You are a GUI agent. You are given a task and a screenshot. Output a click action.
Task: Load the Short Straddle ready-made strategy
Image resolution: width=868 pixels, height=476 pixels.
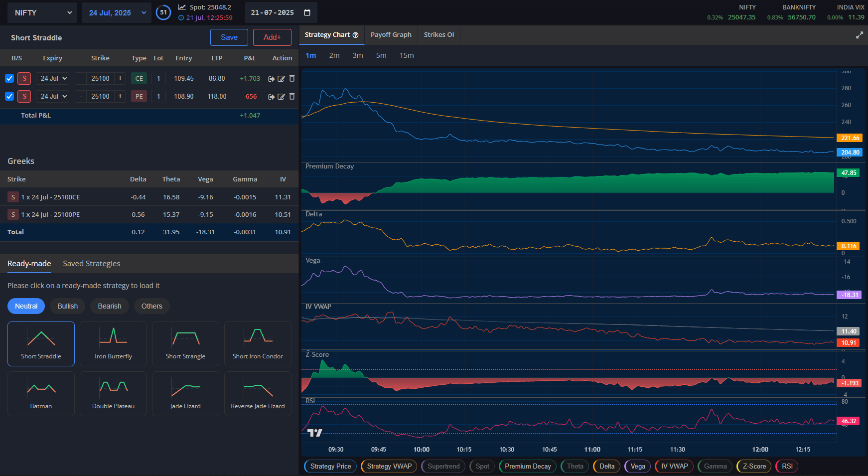click(x=41, y=344)
